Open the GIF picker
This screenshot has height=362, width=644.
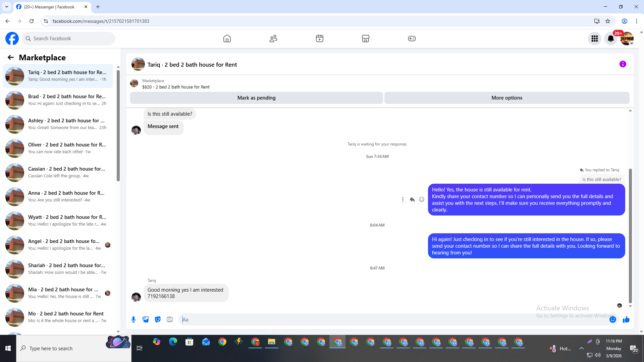point(170,319)
